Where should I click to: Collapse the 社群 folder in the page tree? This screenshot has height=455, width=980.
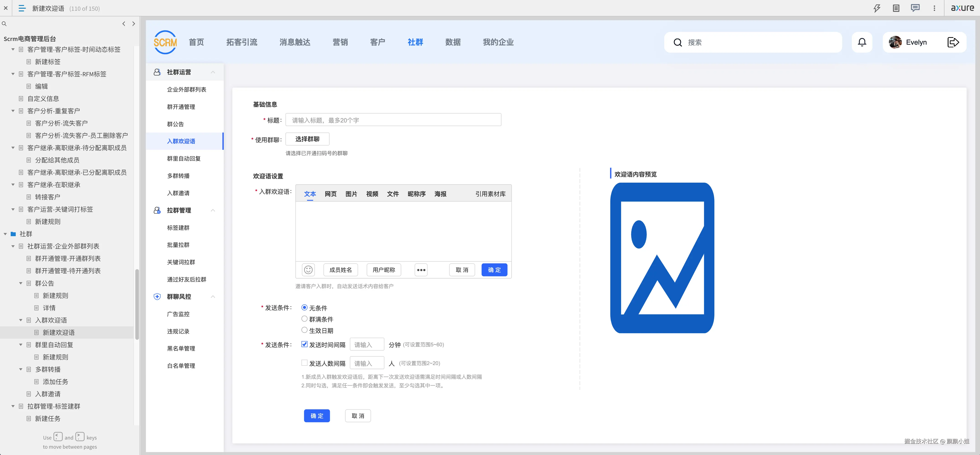coord(5,234)
